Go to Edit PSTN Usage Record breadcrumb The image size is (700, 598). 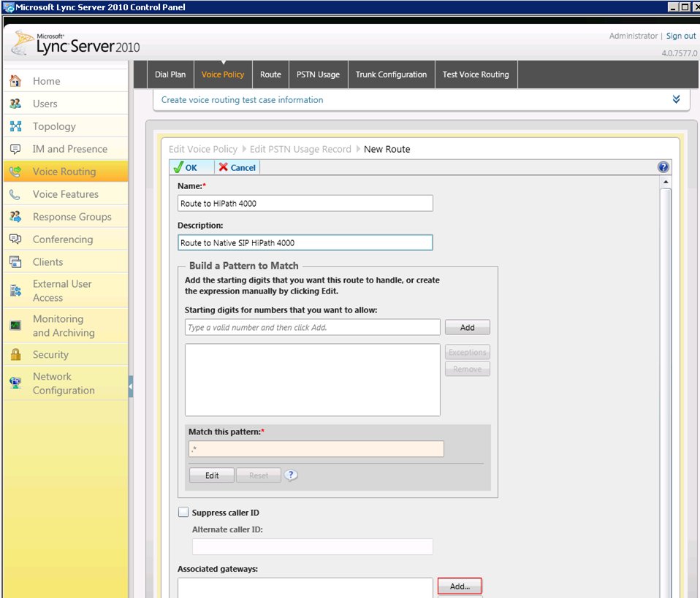pos(300,149)
